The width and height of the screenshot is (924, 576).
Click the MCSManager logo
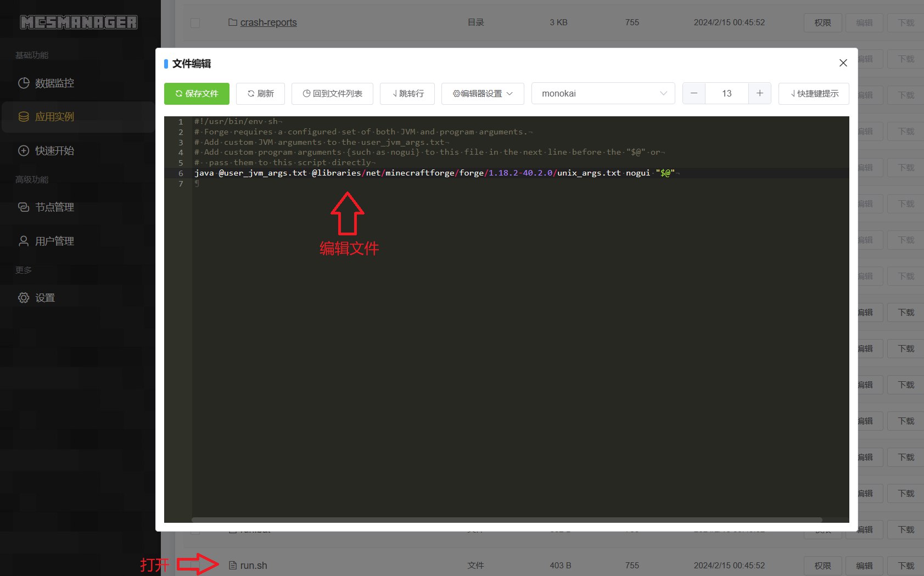pyautogui.click(x=79, y=22)
